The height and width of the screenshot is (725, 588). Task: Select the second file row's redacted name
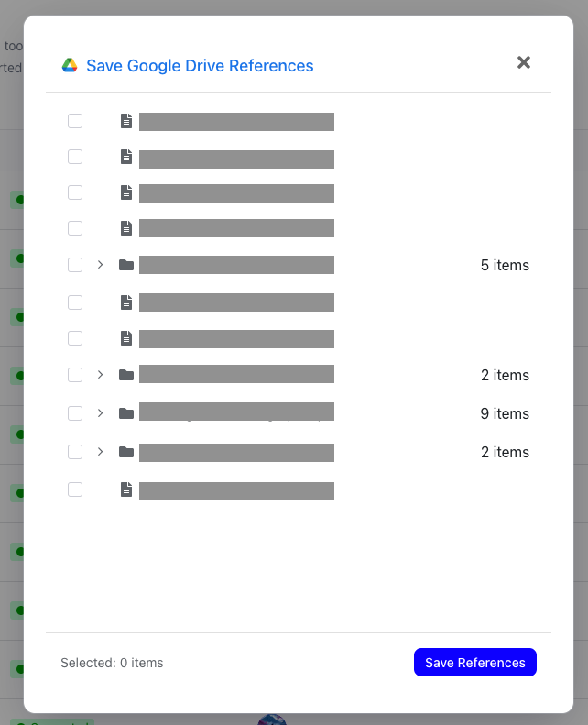(236, 159)
